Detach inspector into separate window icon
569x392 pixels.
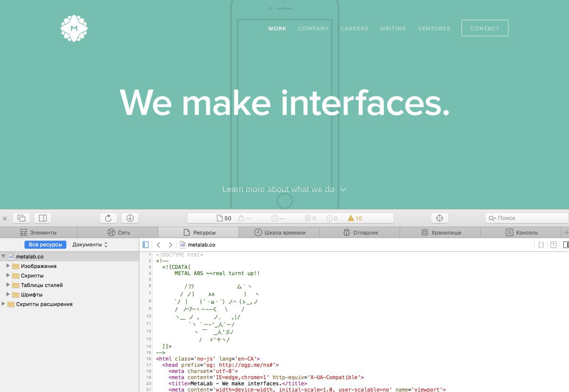point(21,218)
